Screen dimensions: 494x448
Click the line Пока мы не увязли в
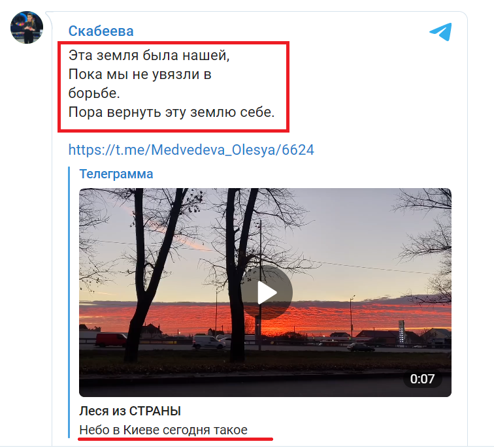(140, 74)
